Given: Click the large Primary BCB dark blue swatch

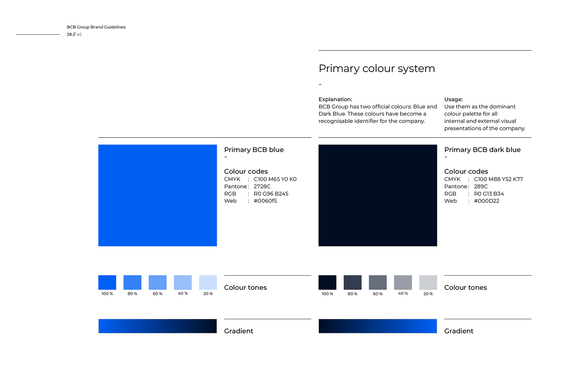Looking at the screenshot, I should point(378,195).
